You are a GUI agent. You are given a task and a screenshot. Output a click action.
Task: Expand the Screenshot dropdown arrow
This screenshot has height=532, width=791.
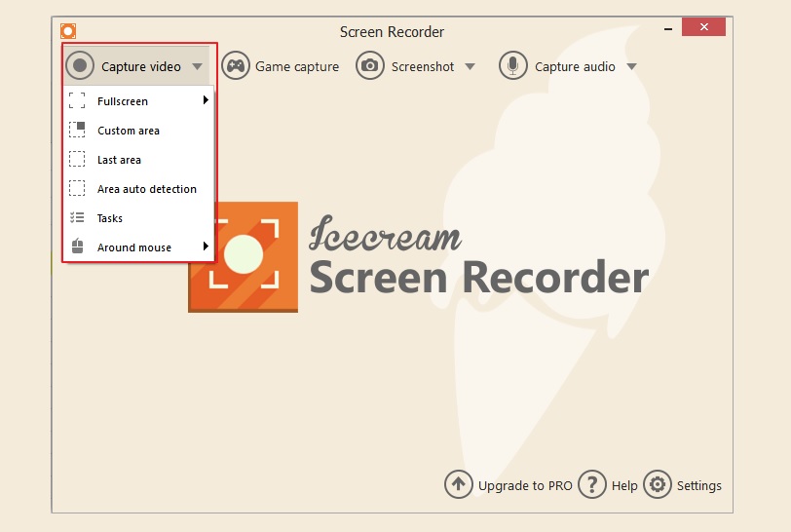(470, 66)
